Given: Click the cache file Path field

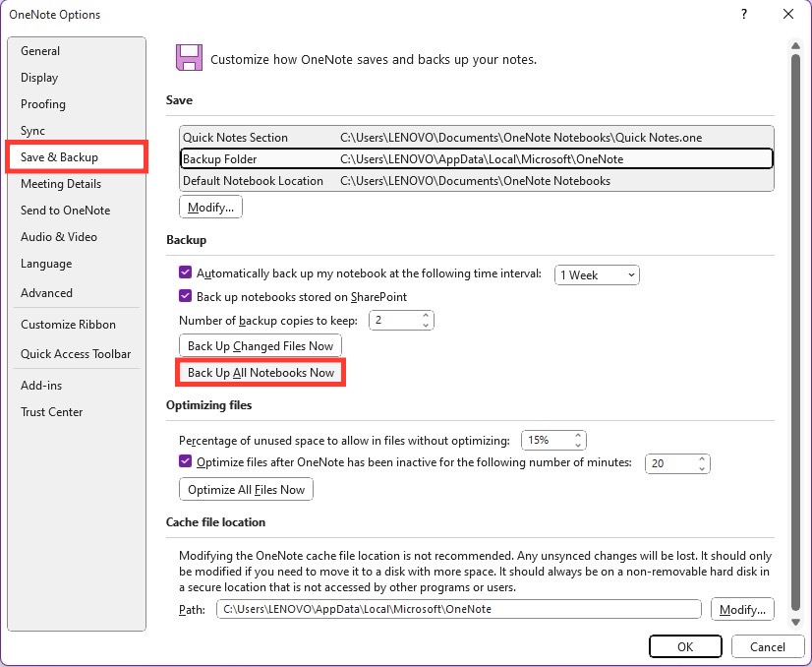Looking at the screenshot, I should [x=459, y=609].
